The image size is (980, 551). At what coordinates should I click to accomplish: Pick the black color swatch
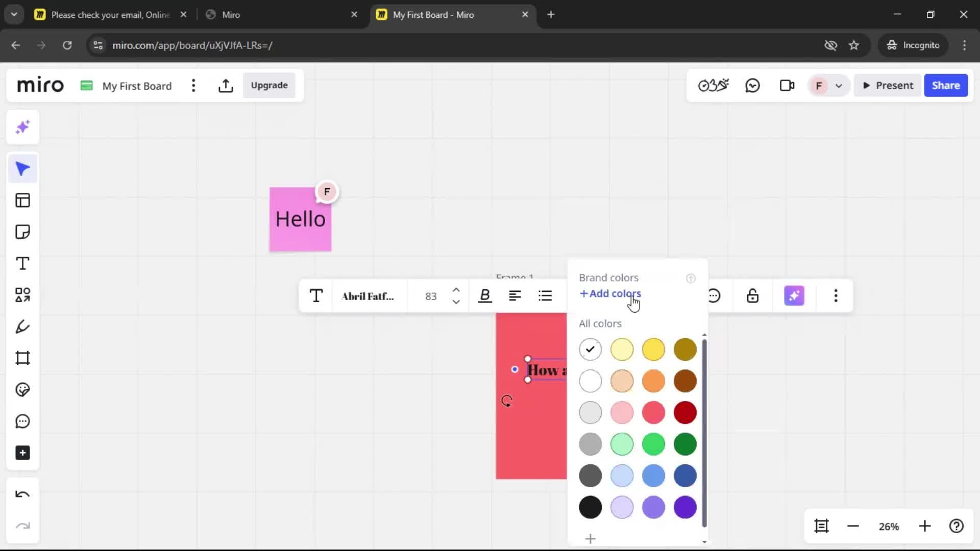591,507
